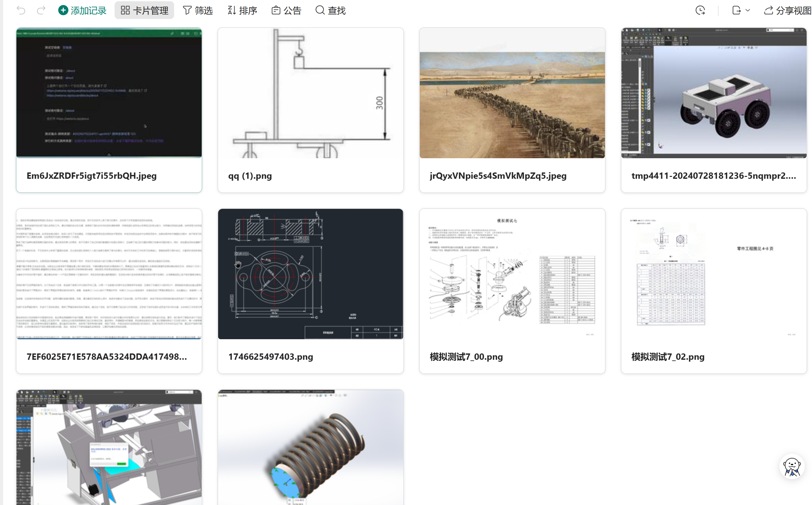Expand the export dropdown arrow
The image size is (812, 505).
point(748,10)
